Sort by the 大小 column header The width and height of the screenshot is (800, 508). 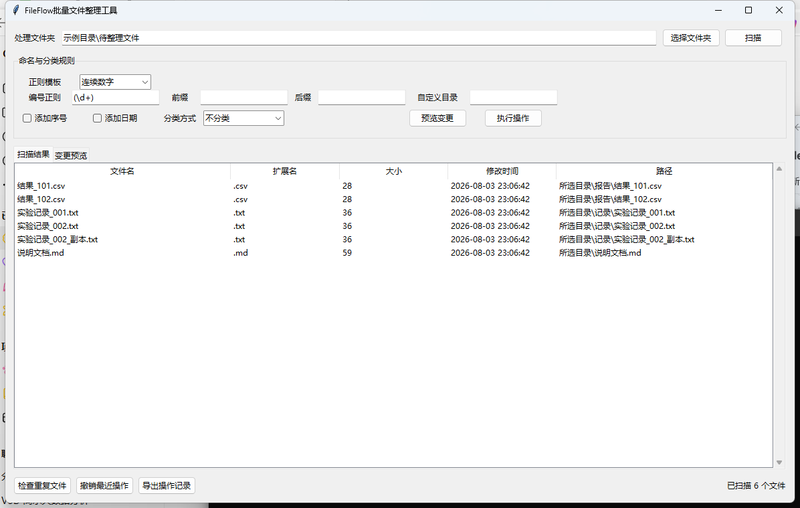(393, 171)
